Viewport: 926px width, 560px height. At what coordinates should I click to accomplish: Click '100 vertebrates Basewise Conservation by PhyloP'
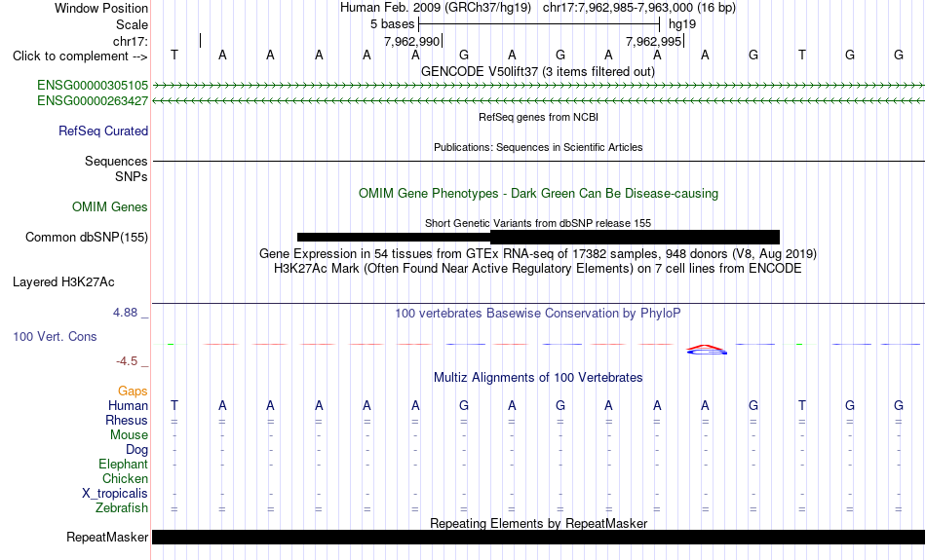coord(537,314)
